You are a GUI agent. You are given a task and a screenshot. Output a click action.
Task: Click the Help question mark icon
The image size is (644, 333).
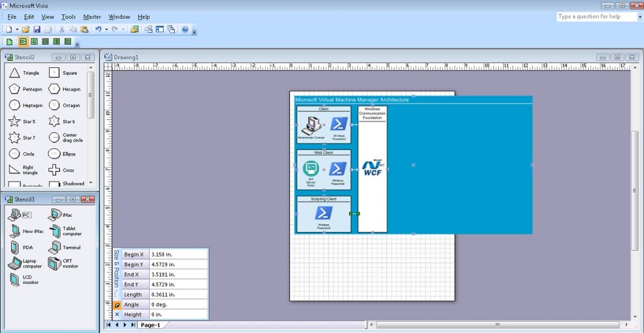(185, 30)
